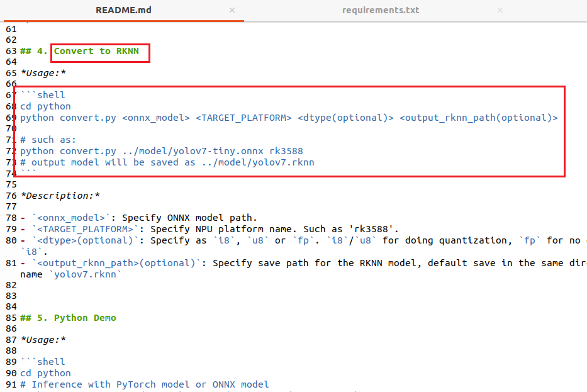Click the '*Usage:*' text on line 87
The image size is (587, 392).
(x=43, y=340)
